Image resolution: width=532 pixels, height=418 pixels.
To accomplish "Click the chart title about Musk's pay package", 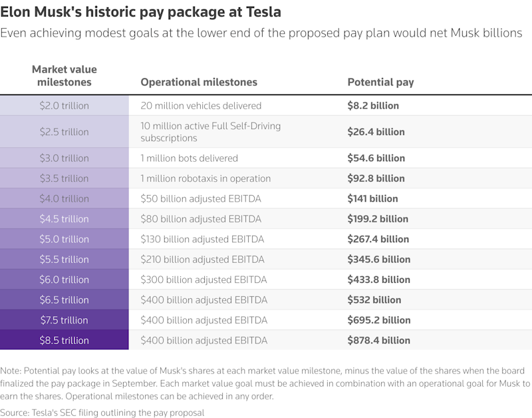I will pos(140,12).
